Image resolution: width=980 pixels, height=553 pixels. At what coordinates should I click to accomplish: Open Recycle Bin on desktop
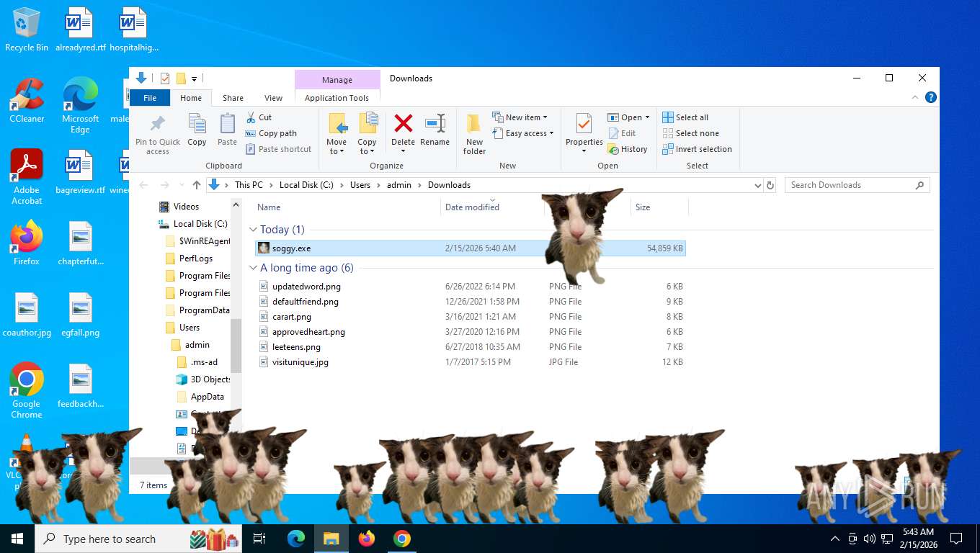[x=27, y=30]
